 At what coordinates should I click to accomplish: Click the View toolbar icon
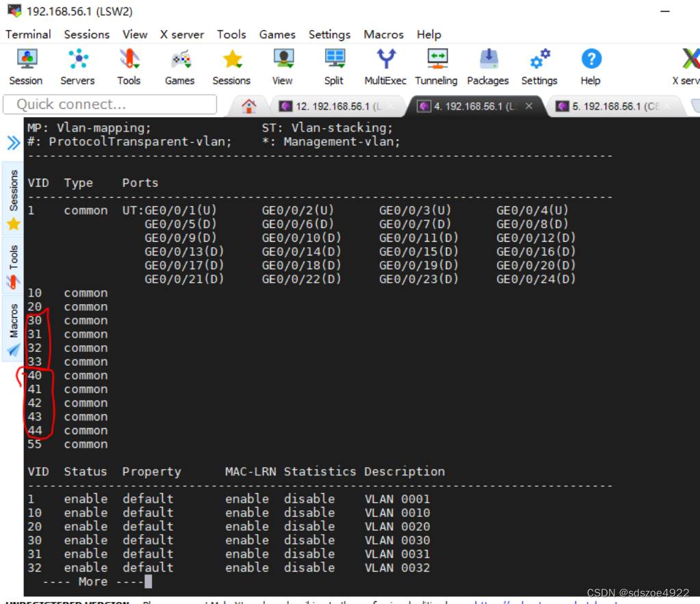(x=283, y=67)
